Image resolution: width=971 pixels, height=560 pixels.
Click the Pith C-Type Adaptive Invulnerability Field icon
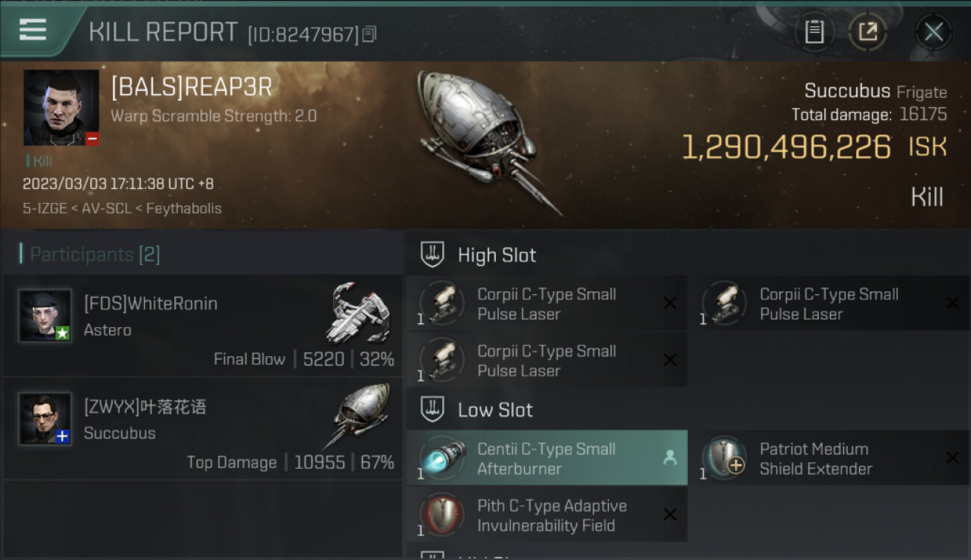tap(441, 514)
